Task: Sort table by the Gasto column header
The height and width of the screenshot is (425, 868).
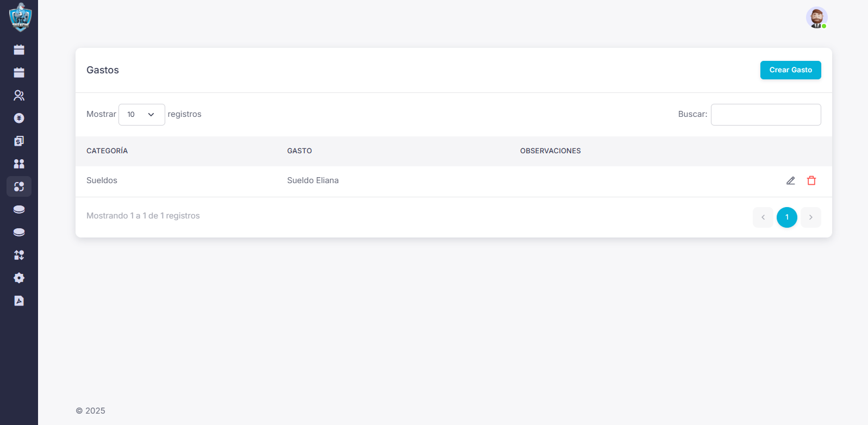Action: click(x=299, y=151)
